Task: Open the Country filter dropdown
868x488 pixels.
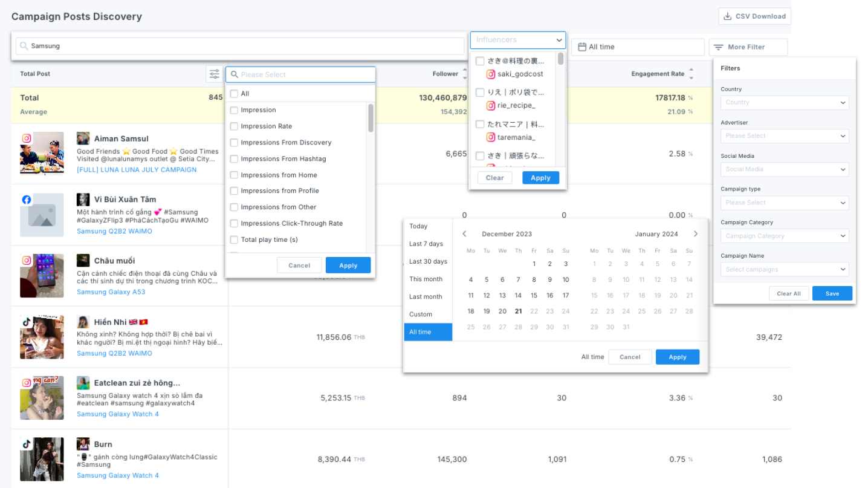Action: point(784,103)
